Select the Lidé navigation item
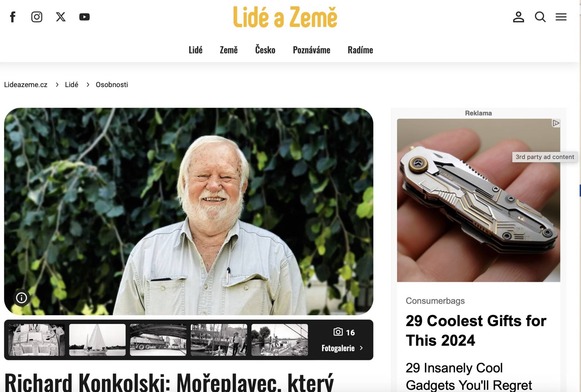 [x=195, y=50]
